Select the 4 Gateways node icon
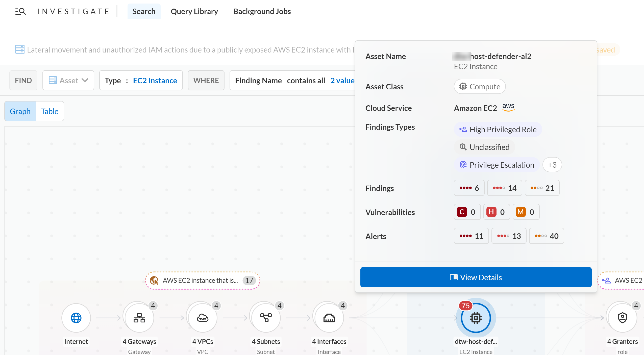Screen dimensions: 644x355 139,318
